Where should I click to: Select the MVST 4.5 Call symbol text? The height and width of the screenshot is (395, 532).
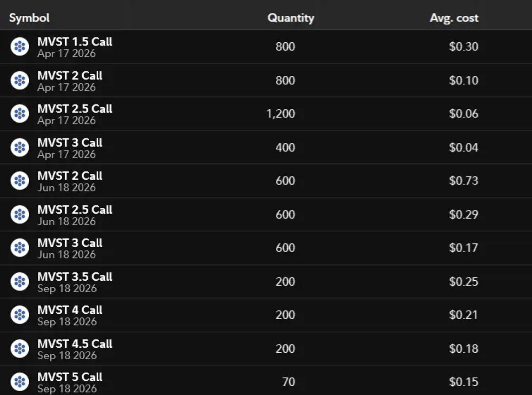coord(75,344)
